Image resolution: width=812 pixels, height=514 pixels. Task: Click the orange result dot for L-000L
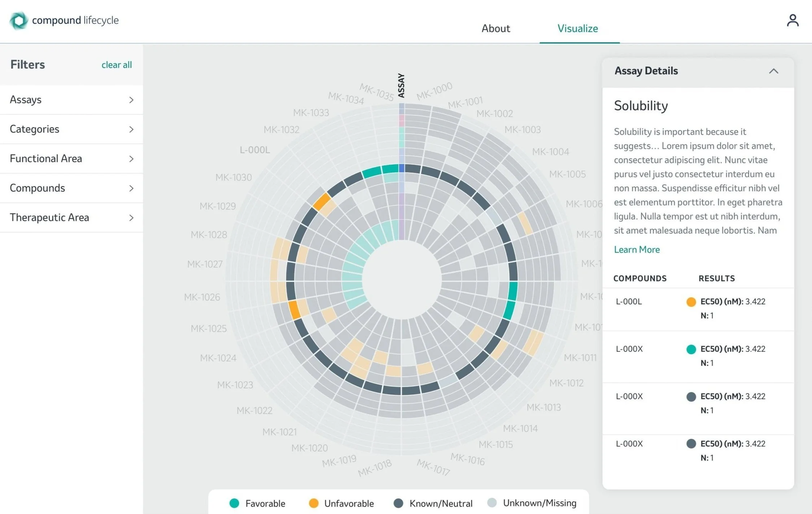[x=691, y=302]
